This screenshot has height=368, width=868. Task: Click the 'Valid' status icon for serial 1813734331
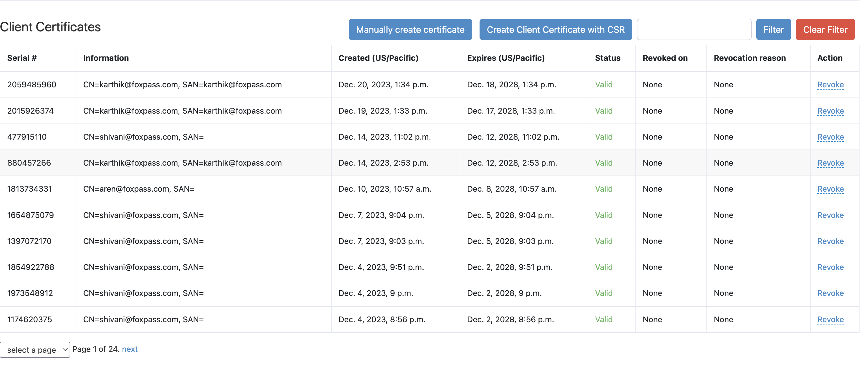tap(605, 188)
